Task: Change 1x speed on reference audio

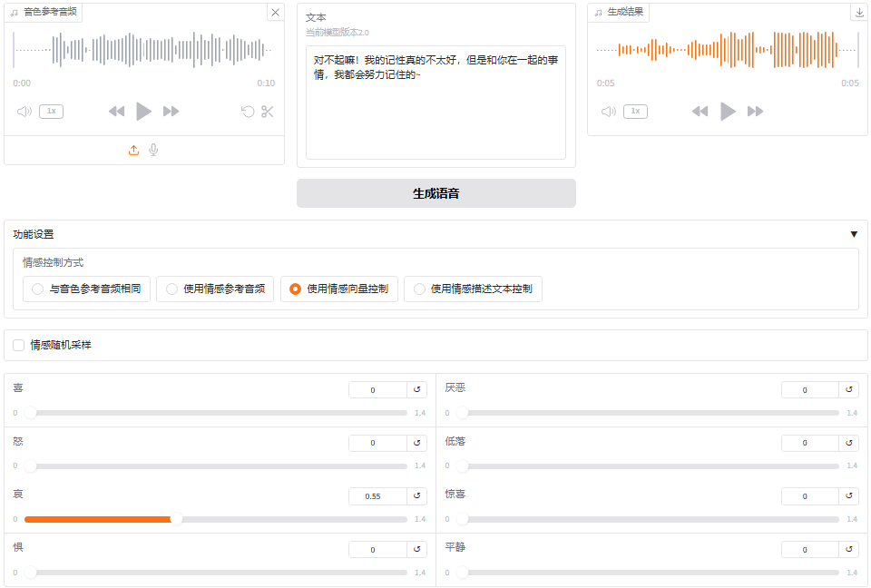Action: pos(51,112)
